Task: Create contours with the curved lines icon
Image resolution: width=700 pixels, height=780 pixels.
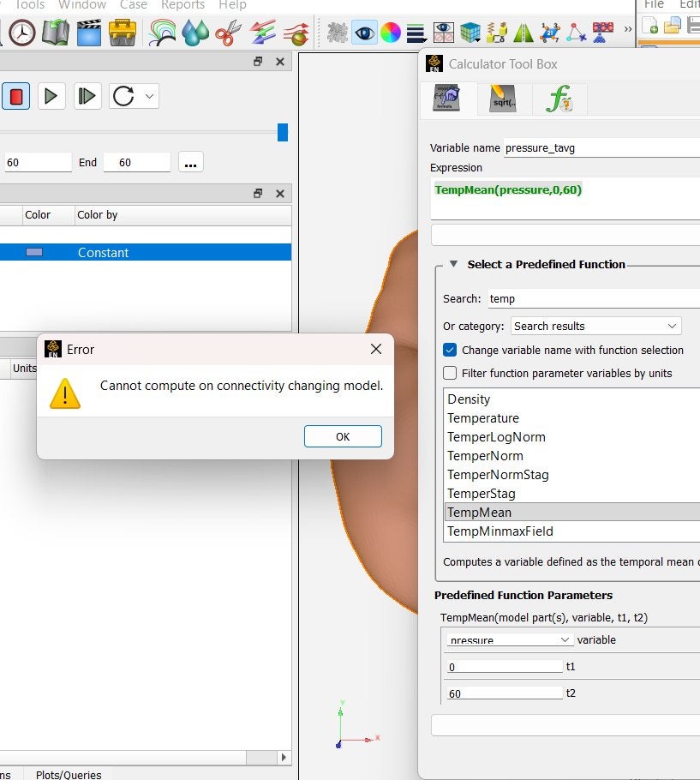Action: pyautogui.click(x=162, y=33)
